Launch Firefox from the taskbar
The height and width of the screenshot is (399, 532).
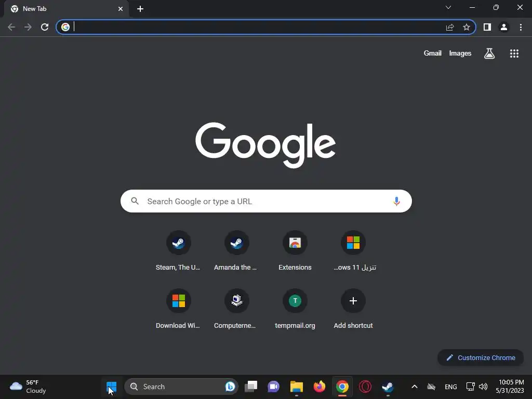point(320,387)
